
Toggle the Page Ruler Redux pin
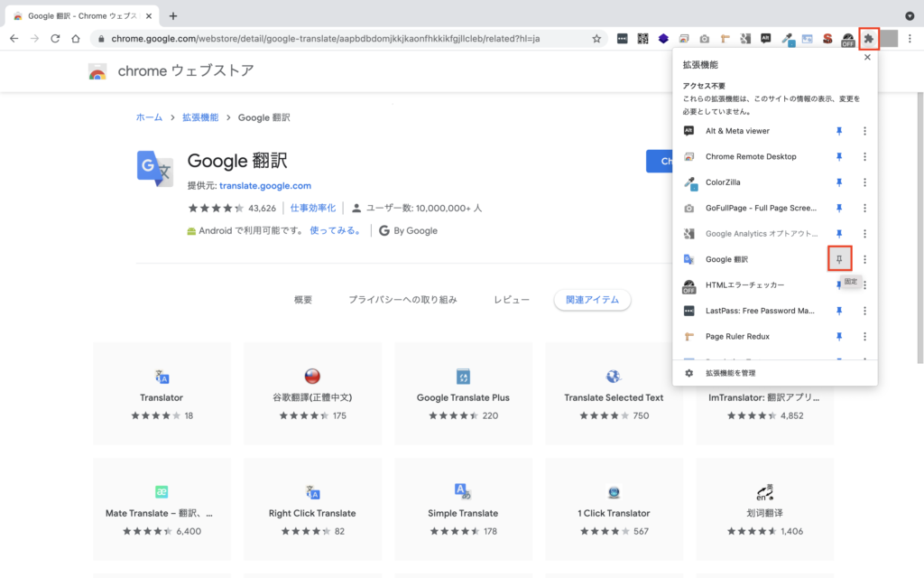(x=839, y=336)
